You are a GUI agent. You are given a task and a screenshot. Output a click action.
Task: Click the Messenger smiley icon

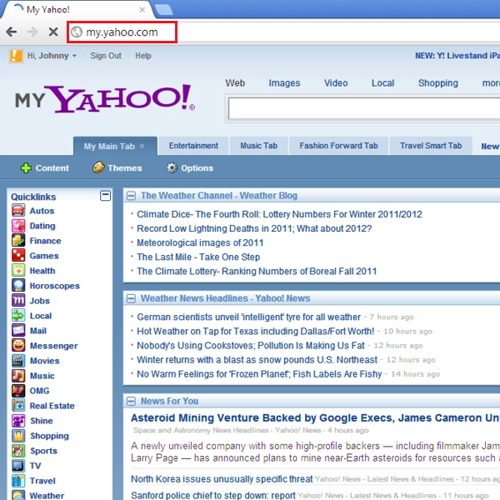tap(18, 346)
